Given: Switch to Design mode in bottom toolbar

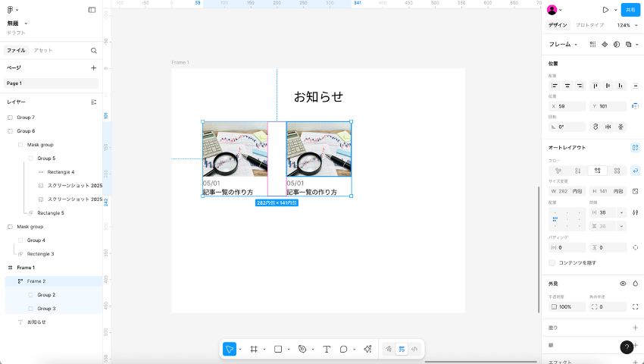Looking at the screenshot, I should (402, 349).
